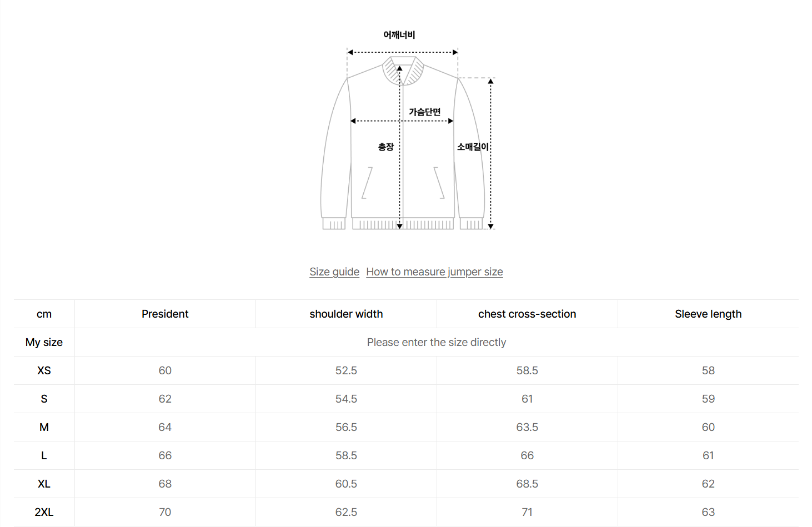Image resolution: width=812 pixels, height=527 pixels.
Task: Click the "cm" unit header cell
Action: point(44,314)
